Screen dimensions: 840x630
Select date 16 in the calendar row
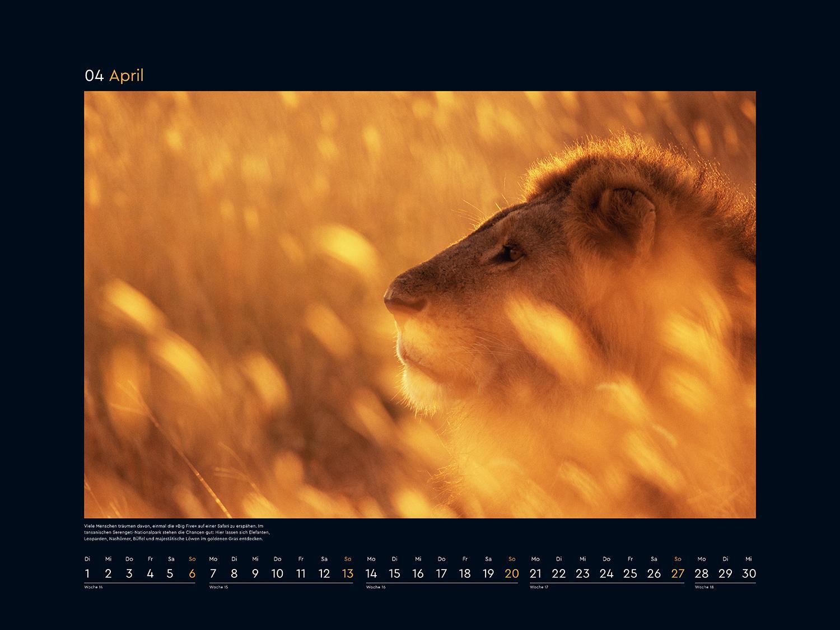(x=418, y=573)
